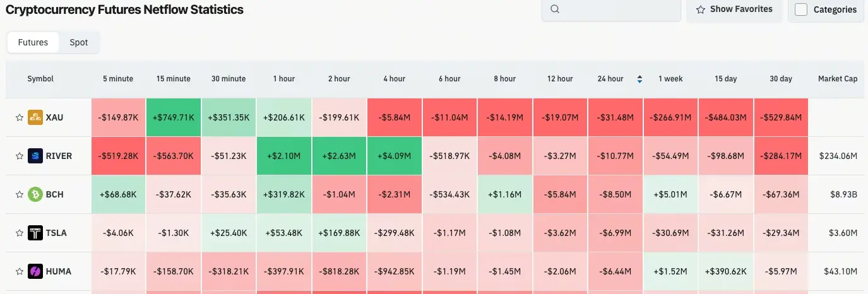Click the +$5.01M BCH cell
This screenshot has width=868, height=294.
[670, 194]
